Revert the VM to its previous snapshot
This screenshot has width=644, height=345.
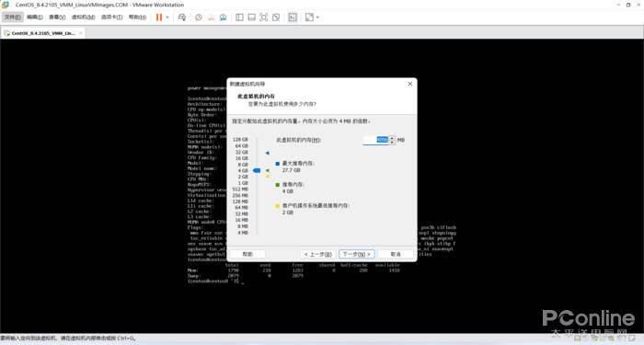pos(211,17)
